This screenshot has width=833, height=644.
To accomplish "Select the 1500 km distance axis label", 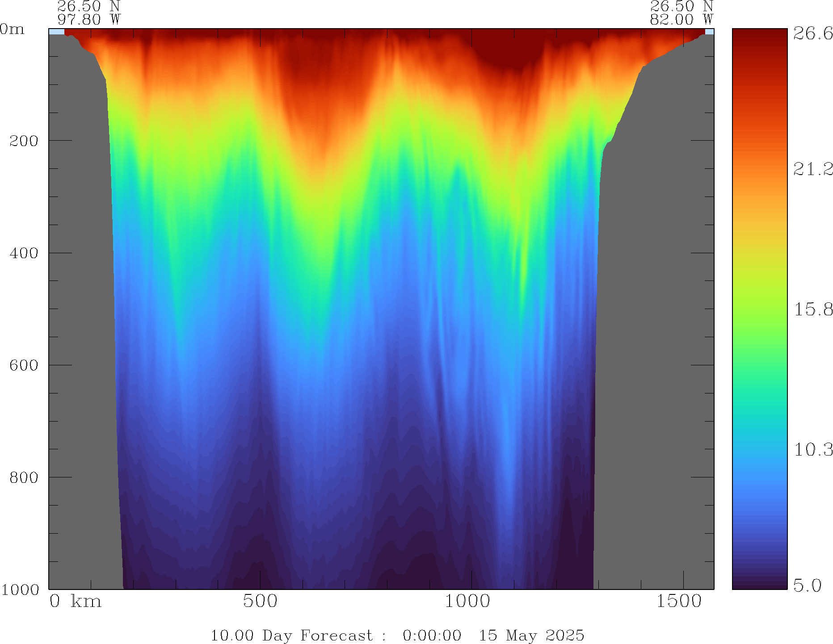I will pyautogui.click(x=679, y=602).
